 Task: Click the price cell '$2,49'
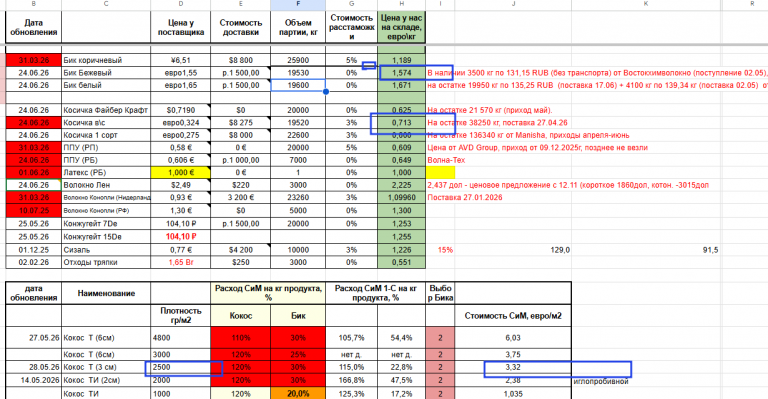pos(181,185)
